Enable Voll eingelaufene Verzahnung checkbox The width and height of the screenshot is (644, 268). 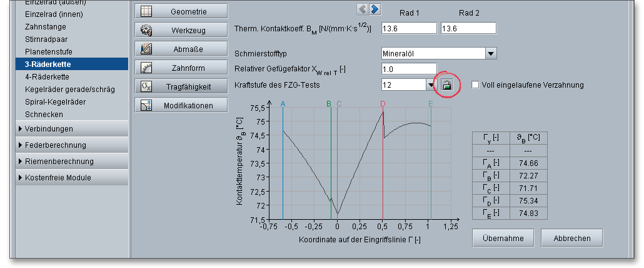[x=475, y=85]
